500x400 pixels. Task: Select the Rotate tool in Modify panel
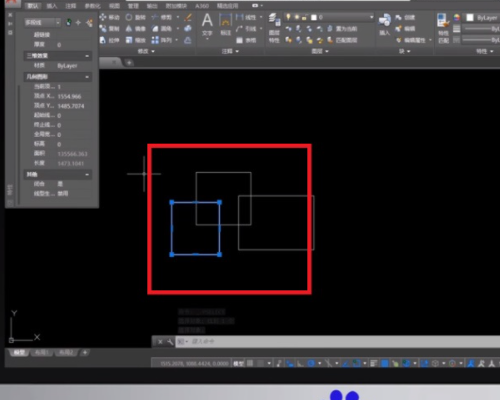pos(135,17)
